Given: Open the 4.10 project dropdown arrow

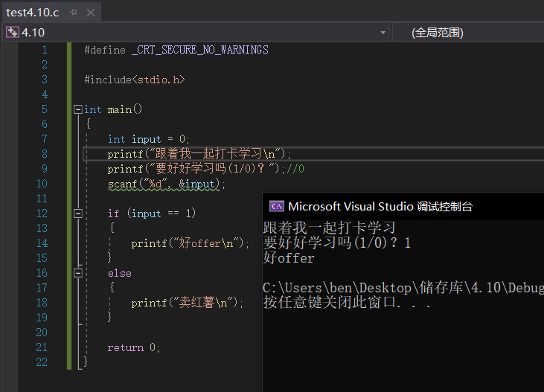Looking at the screenshot, I should 383,33.
